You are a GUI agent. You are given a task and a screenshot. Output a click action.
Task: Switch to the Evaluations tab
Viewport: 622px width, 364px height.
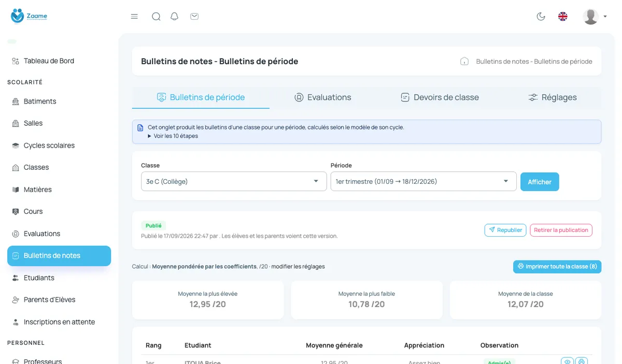[x=322, y=97]
